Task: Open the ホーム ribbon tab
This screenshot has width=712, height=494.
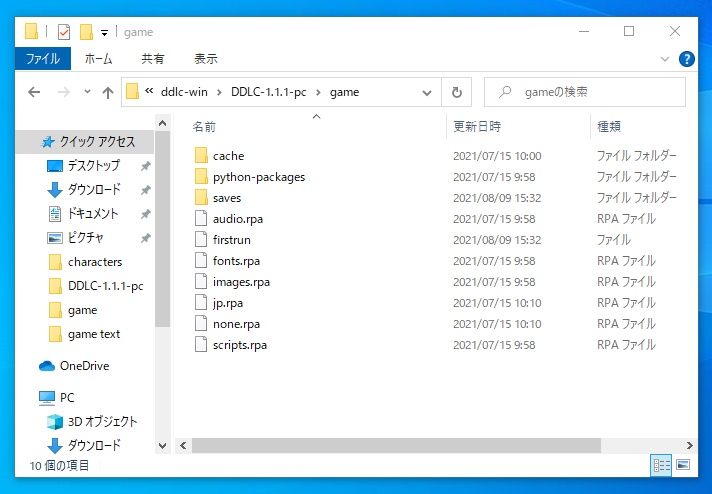Action: coord(99,59)
